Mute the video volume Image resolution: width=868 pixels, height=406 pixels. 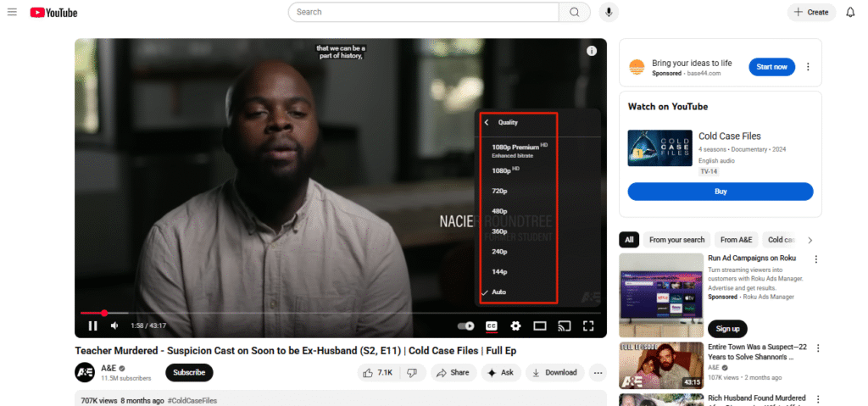[114, 325]
